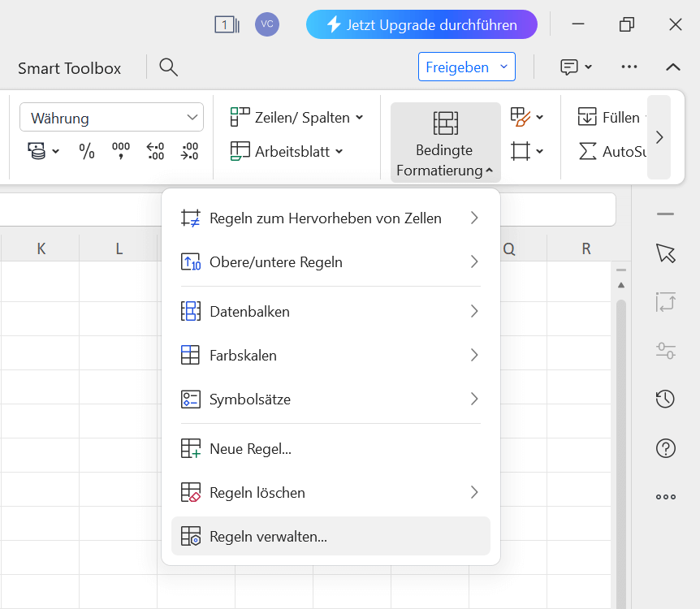700x609 pixels.
Task: Open the search magnifier icon
Action: pos(168,67)
